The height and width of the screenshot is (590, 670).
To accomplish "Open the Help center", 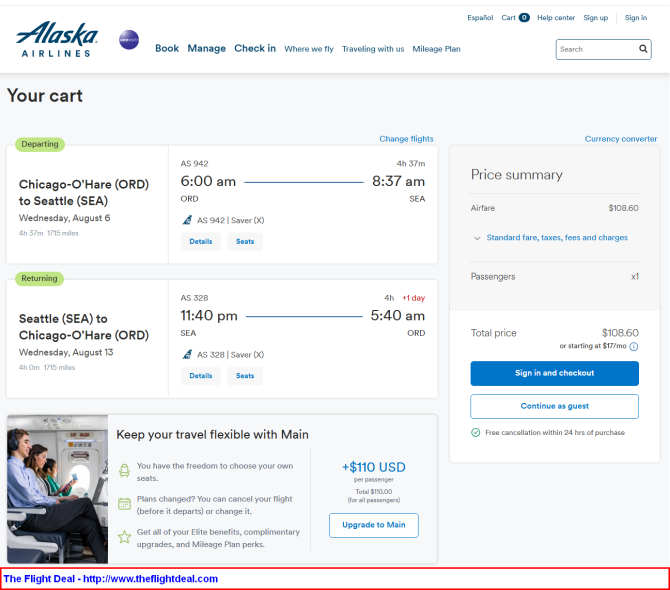I will (x=555, y=18).
